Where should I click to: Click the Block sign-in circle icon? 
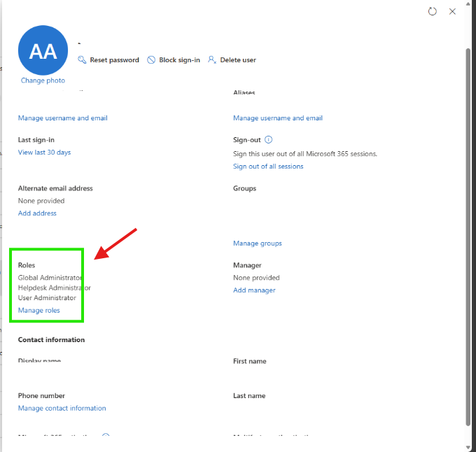coord(151,60)
